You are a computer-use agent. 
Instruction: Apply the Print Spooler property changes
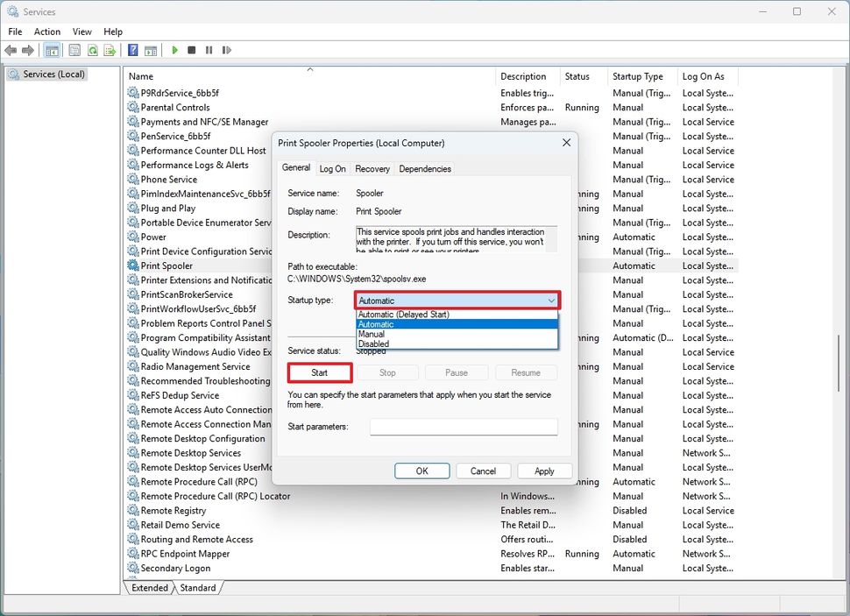(544, 471)
